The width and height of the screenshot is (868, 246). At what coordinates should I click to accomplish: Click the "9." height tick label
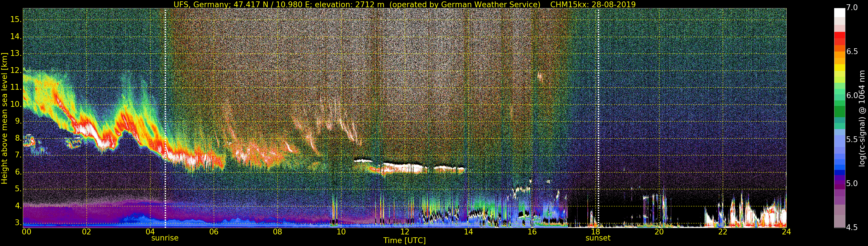coord(18,121)
